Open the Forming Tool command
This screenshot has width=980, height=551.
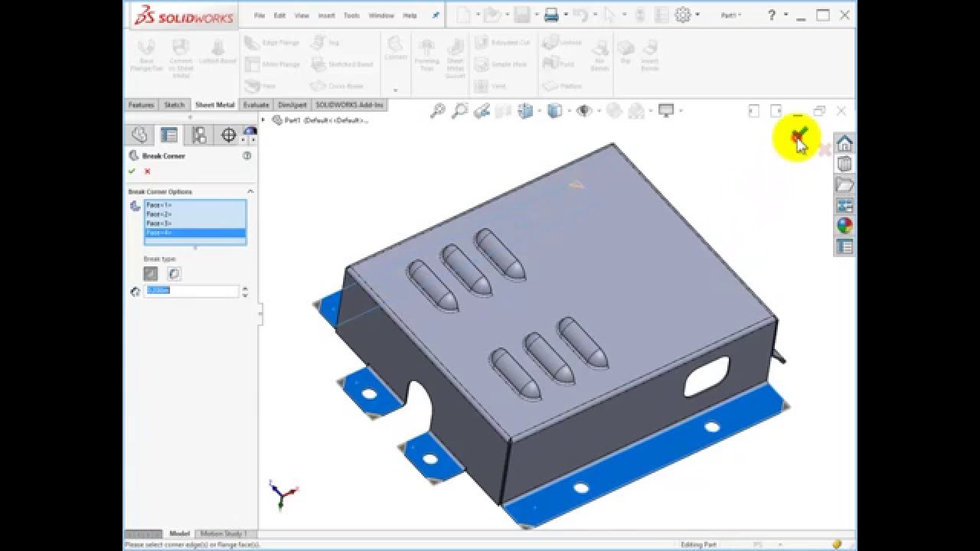coord(426,55)
